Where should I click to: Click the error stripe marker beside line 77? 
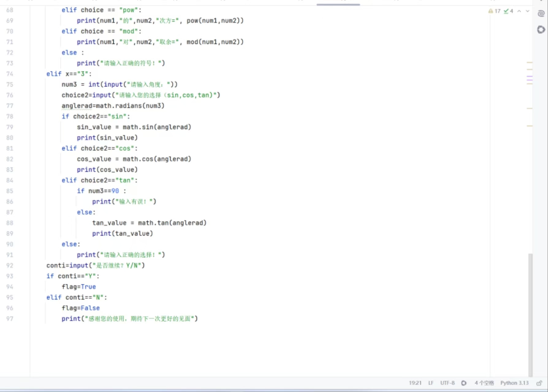529,108
